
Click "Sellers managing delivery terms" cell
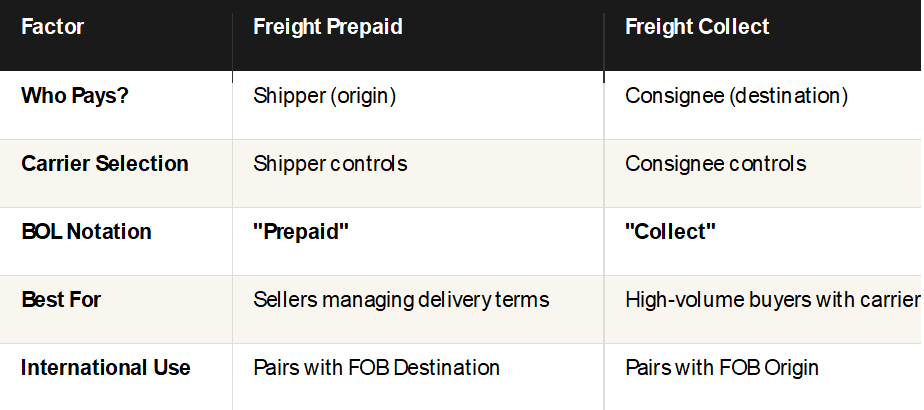coord(401,300)
